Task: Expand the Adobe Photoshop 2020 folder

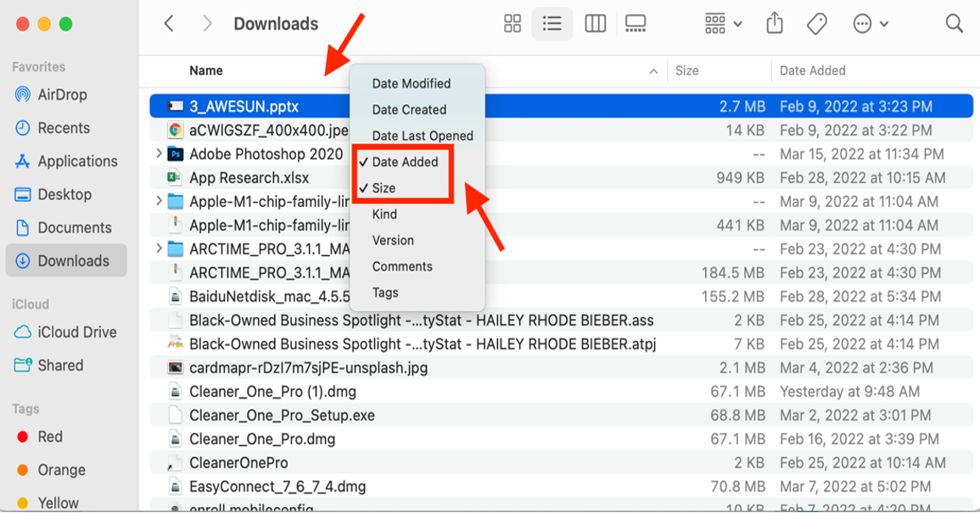Action: click(x=159, y=153)
